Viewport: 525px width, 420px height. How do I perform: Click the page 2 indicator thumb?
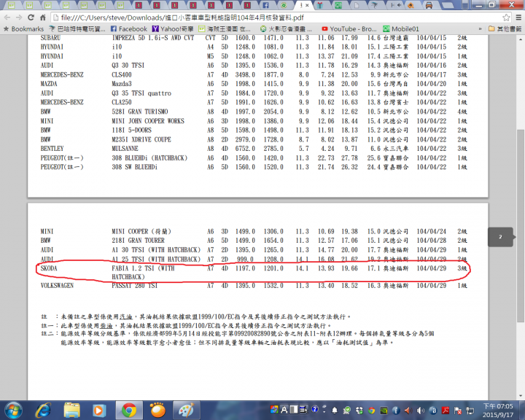tap(500, 237)
